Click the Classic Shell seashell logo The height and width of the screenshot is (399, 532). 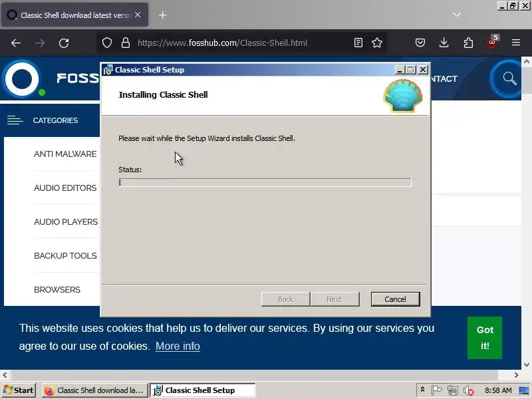tap(403, 95)
